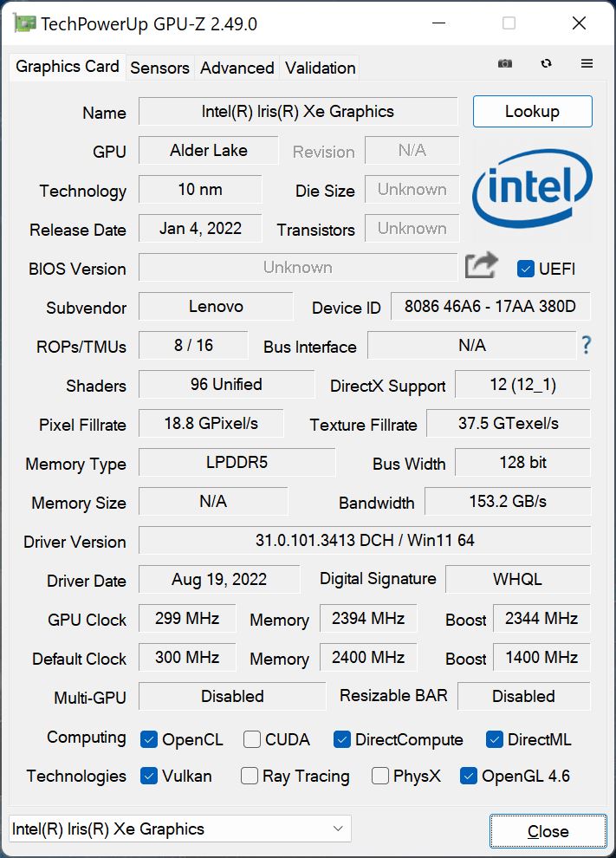616x858 pixels.
Task: Open the Advanced tab
Action: [x=237, y=68]
